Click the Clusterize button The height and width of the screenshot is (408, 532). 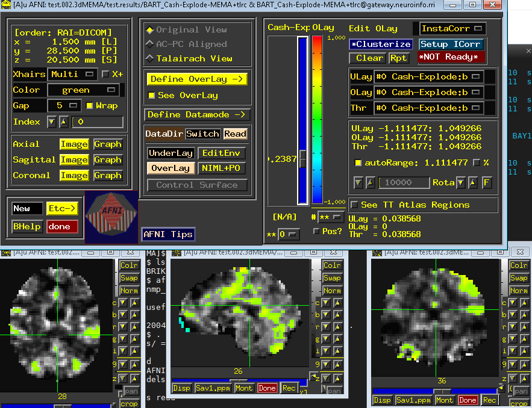[381, 45]
